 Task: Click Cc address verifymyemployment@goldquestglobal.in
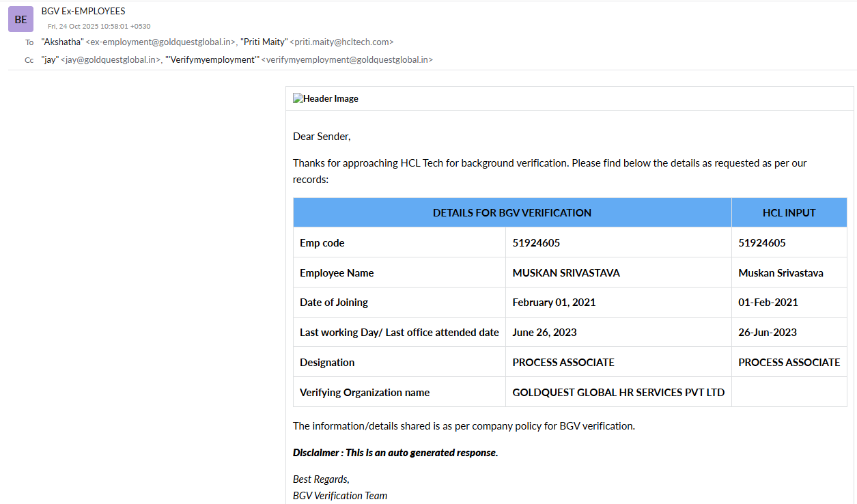pos(347,60)
